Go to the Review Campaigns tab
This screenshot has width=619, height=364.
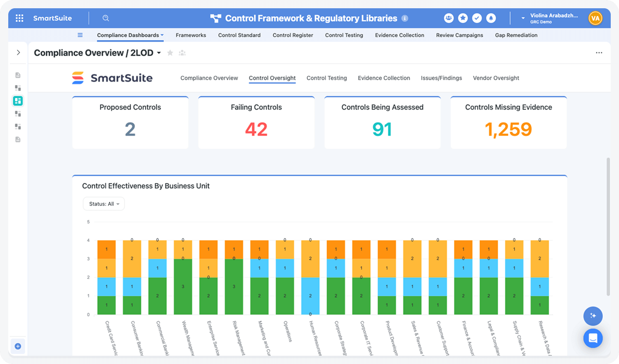pos(460,35)
